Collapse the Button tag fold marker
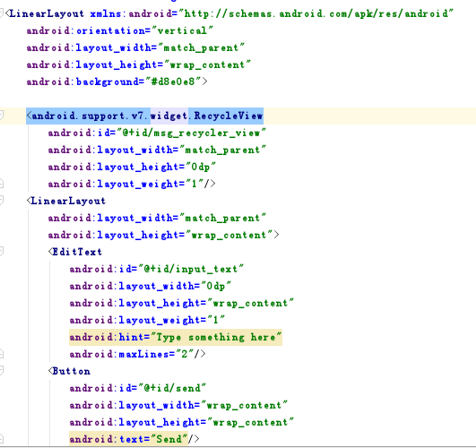The height and width of the screenshot is (448, 476). point(1,370)
